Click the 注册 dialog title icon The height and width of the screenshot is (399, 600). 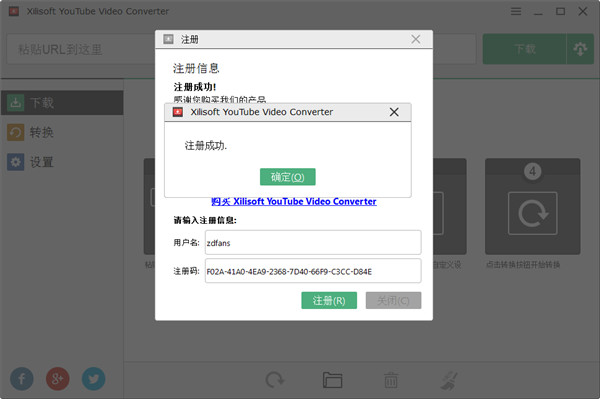(x=168, y=39)
